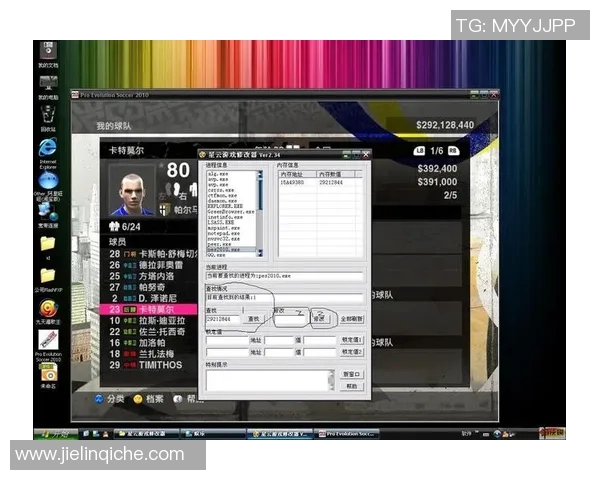Click the 新窗口 new window button
The width and height of the screenshot is (600, 480).
[351, 374]
